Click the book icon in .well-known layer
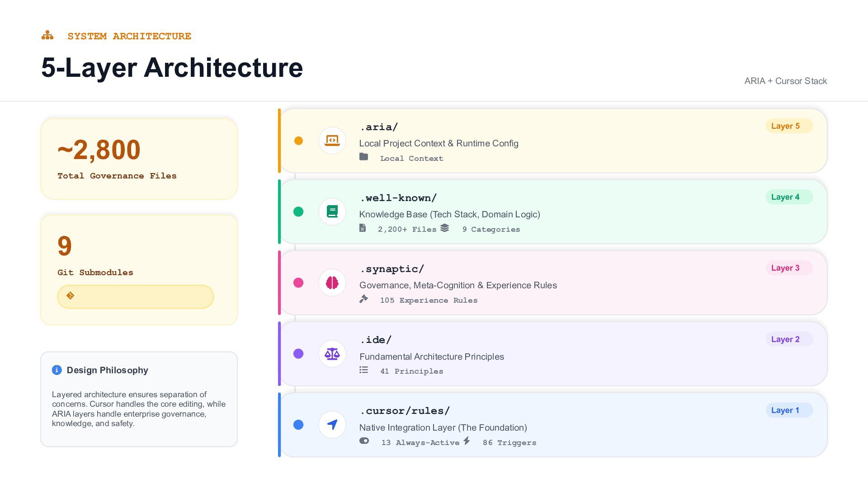The image size is (868, 488). [332, 211]
